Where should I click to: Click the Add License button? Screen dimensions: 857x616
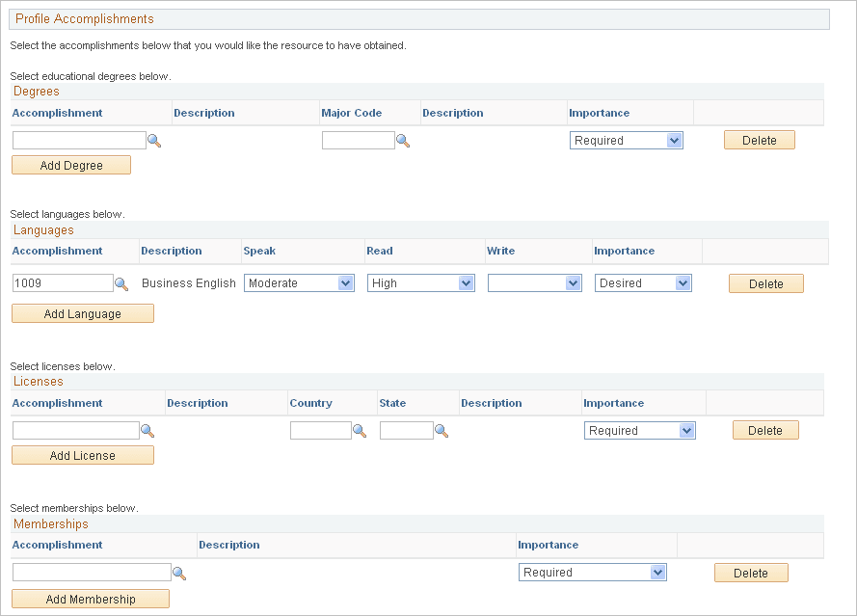click(82, 455)
